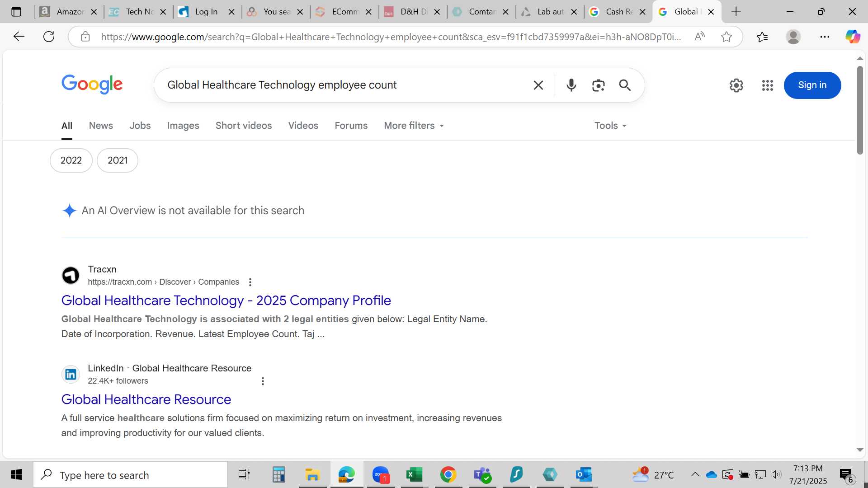
Task: Open Outlook from the taskbar
Action: (x=584, y=475)
